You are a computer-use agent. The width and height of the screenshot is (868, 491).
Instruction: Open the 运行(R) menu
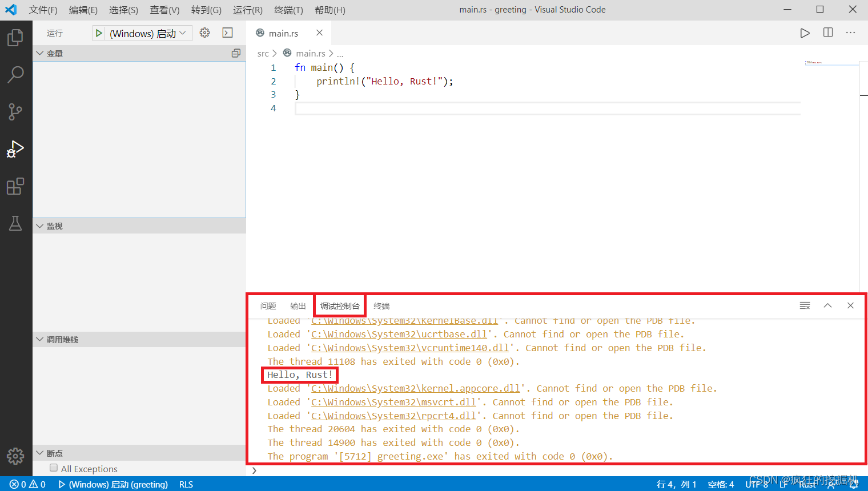click(x=247, y=10)
